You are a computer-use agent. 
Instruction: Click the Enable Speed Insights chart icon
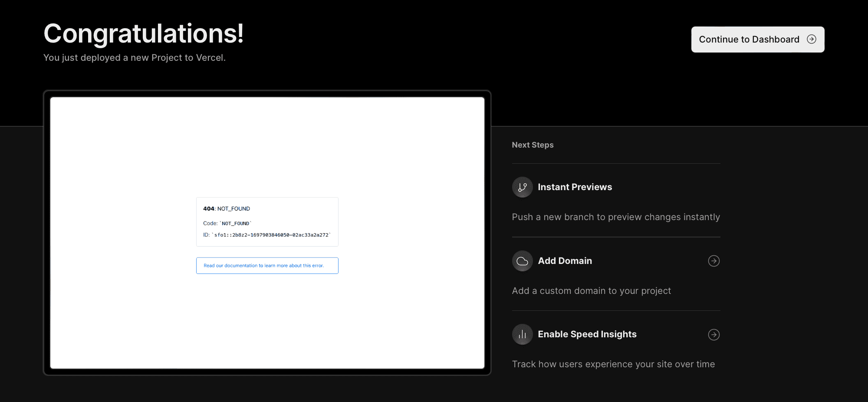coord(523,334)
